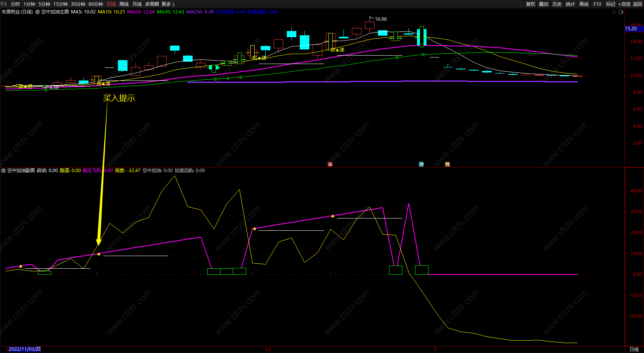Screen dimensions: 644x353
Task: Switch to 分时 intraday chart
Action: (15, 4)
